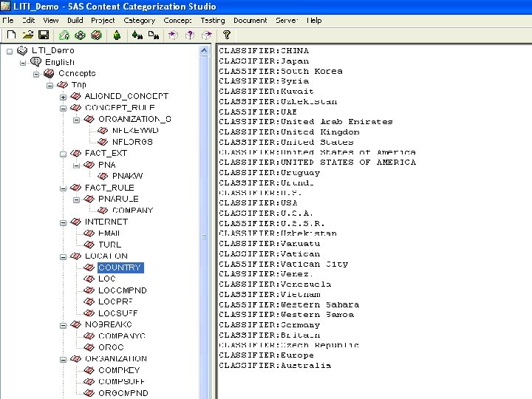Click the red stacked-books build icon
Screen dimensions: 532x399
(96, 35)
